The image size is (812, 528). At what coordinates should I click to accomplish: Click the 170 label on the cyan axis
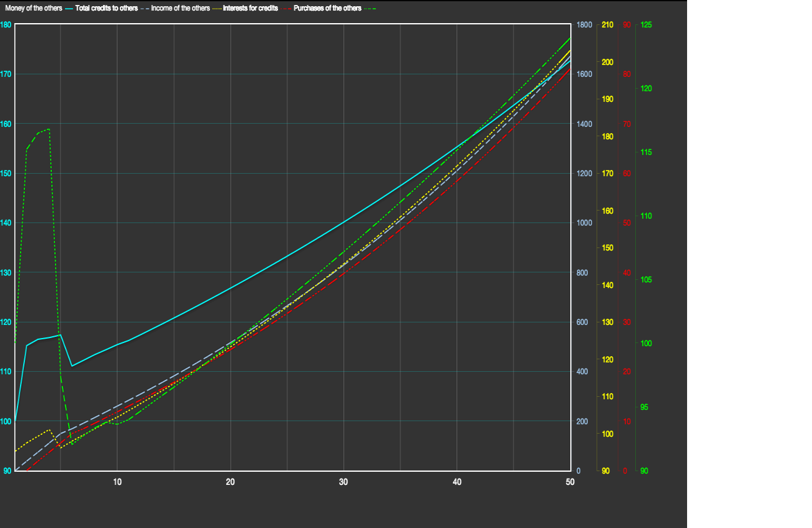tap(6, 74)
